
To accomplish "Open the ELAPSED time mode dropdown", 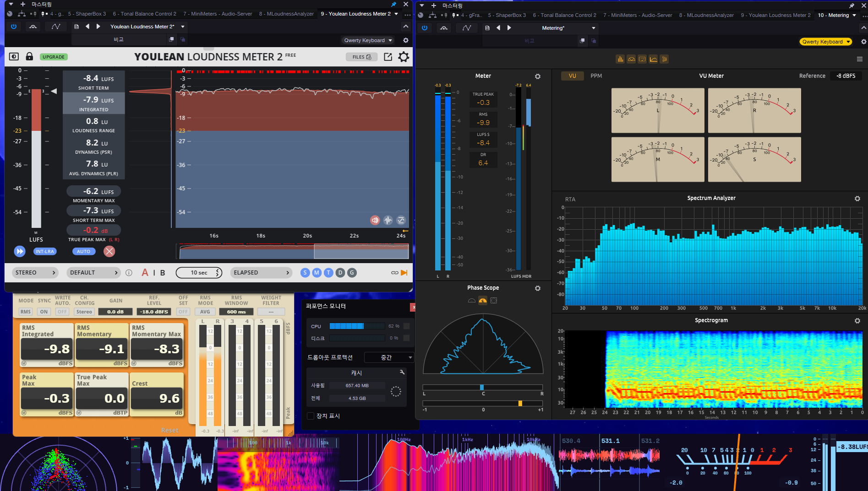I will click(262, 273).
